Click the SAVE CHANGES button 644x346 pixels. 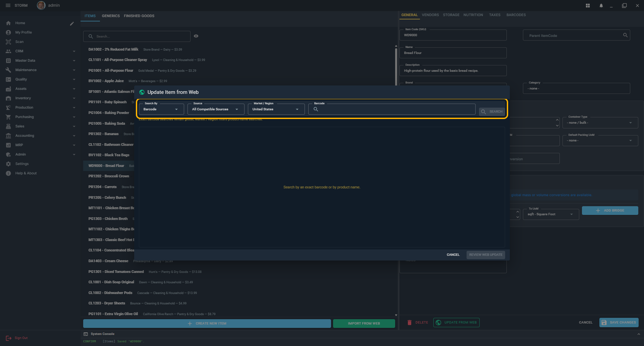[619, 323]
